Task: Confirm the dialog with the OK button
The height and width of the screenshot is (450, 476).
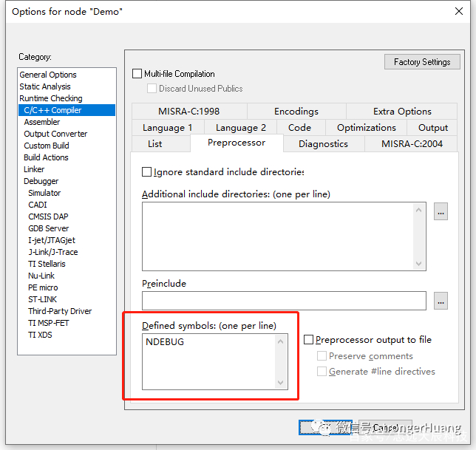Action: click(x=325, y=428)
